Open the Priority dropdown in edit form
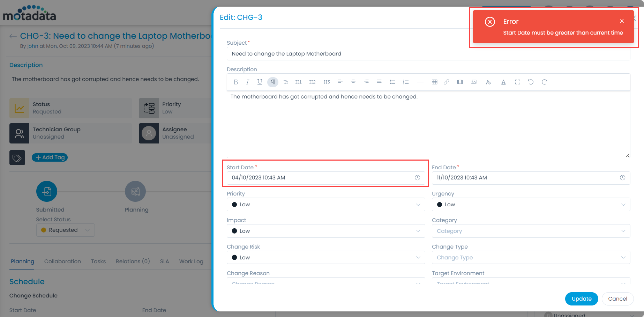The height and width of the screenshot is (317, 644). pos(326,205)
